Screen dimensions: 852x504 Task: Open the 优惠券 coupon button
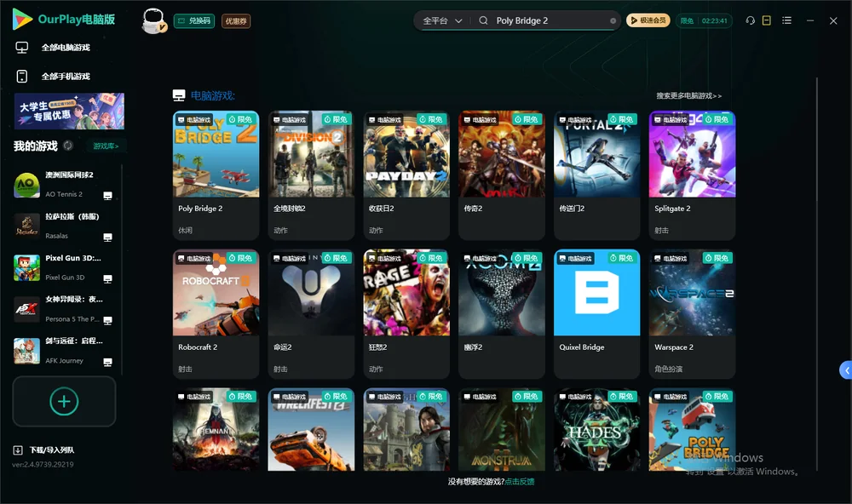(x=236, y=21)
